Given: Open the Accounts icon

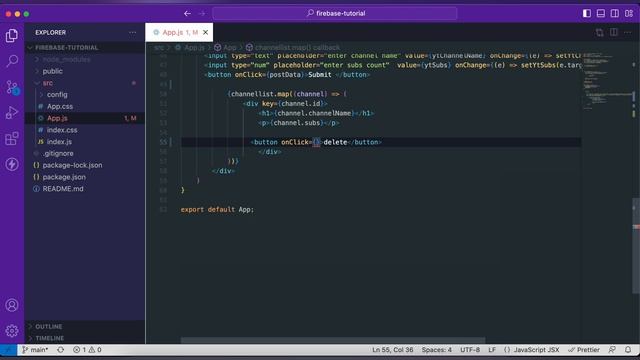Looking at the screenshot, I should tap(12, 305).
